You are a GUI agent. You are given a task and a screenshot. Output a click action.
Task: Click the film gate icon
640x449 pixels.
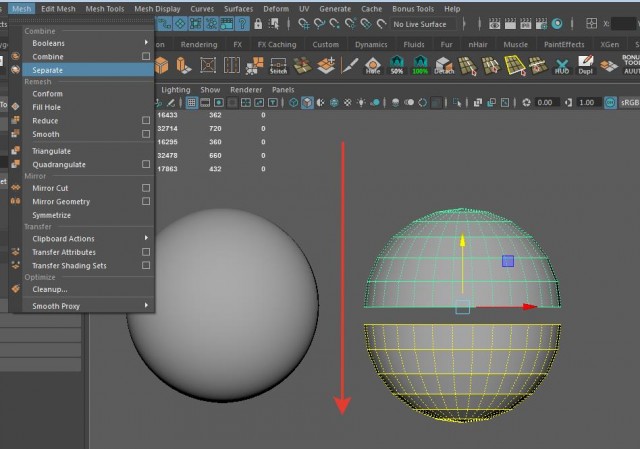click(x=205, y=102)
